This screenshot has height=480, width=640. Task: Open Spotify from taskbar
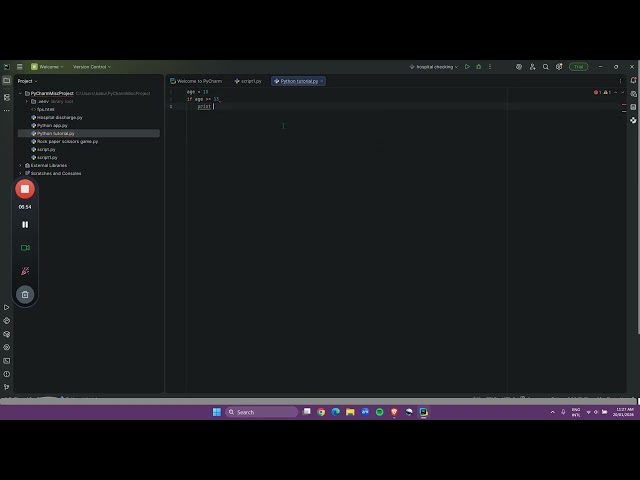coord(380,412)
